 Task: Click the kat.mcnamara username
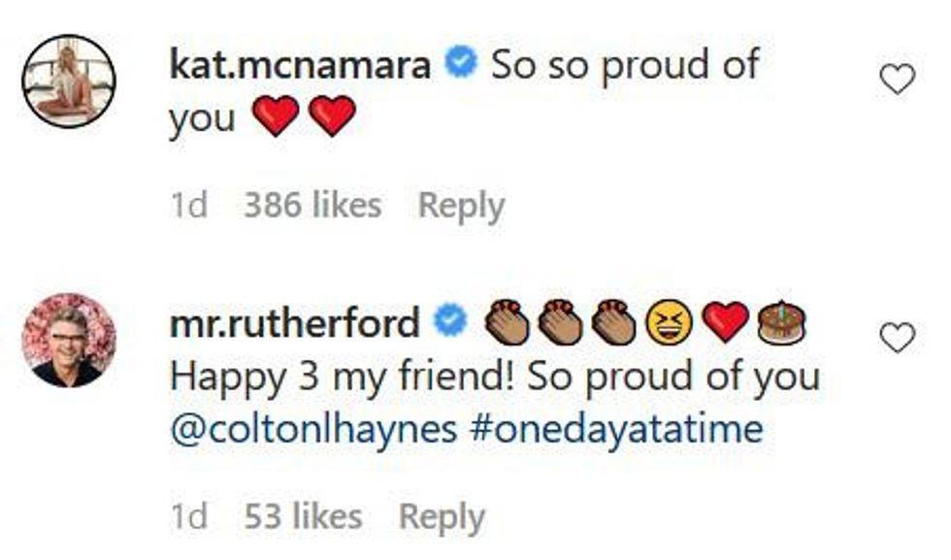(300, 67)
